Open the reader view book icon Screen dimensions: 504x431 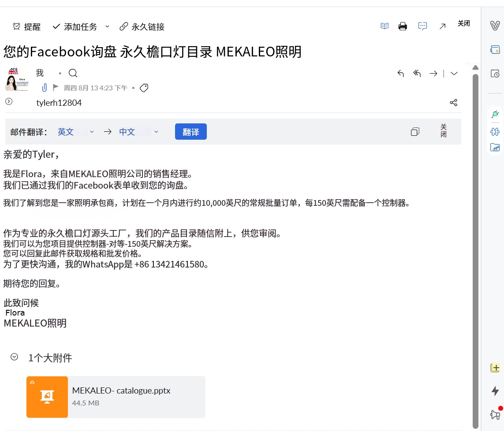385,26
